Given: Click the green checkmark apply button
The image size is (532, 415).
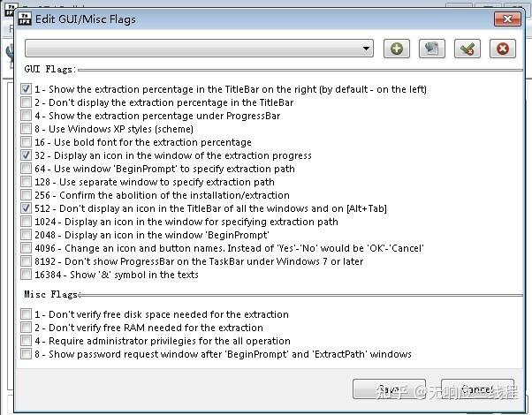Looking at the screenshot, I should pyautogui.click(x=467, y=49).
